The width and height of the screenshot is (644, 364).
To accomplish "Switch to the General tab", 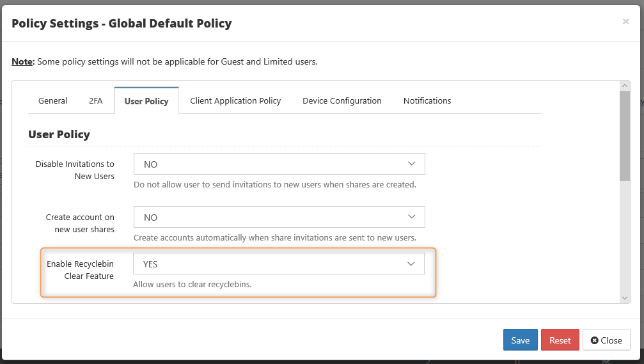I will click(x=52, y=100).
